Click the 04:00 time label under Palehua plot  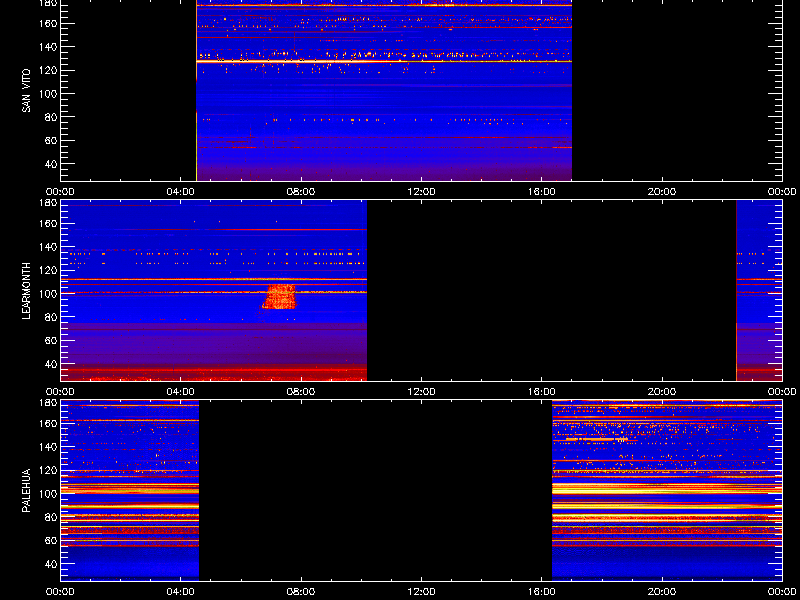click(x=181, y=592)
